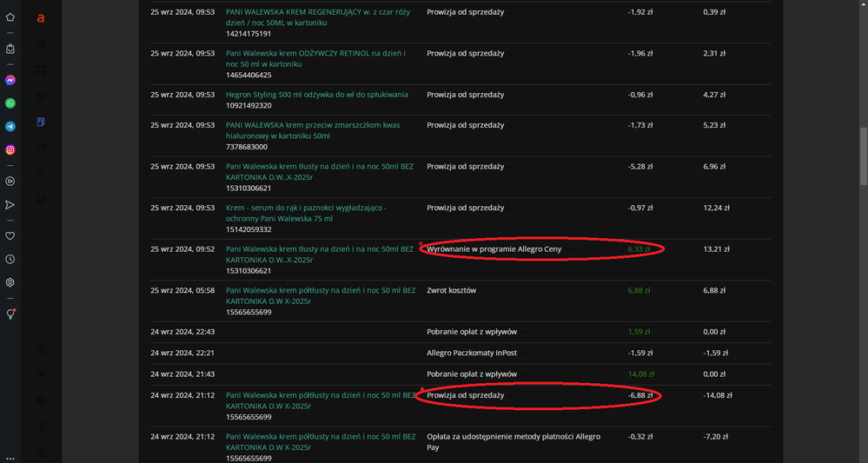Open the Hegron Styling 500 ml offer link

pos(316,94)
